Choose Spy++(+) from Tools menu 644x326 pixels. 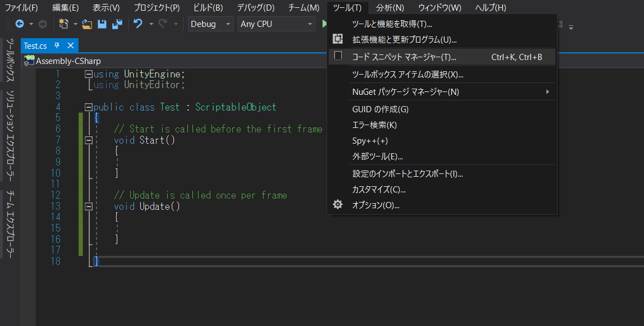(x=442, y=140)
